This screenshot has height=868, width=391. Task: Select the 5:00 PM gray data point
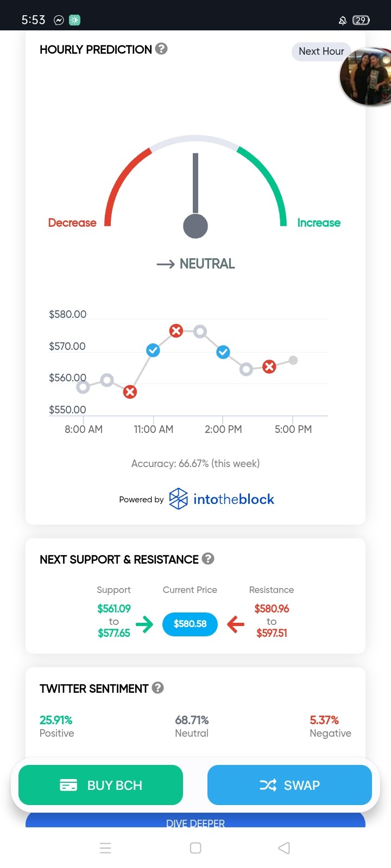coord(293,360)
